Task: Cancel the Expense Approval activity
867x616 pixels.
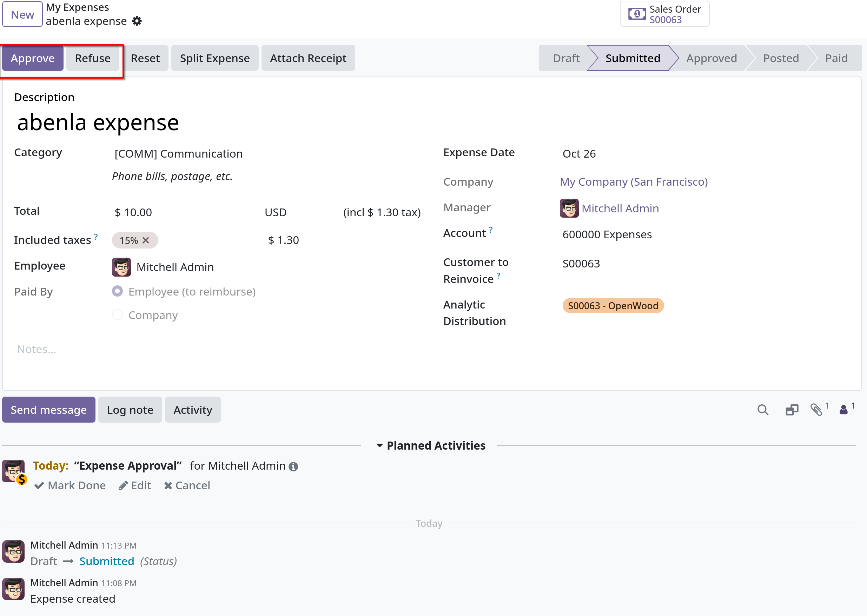Action: pyautogui.click(x=187, y=485)
